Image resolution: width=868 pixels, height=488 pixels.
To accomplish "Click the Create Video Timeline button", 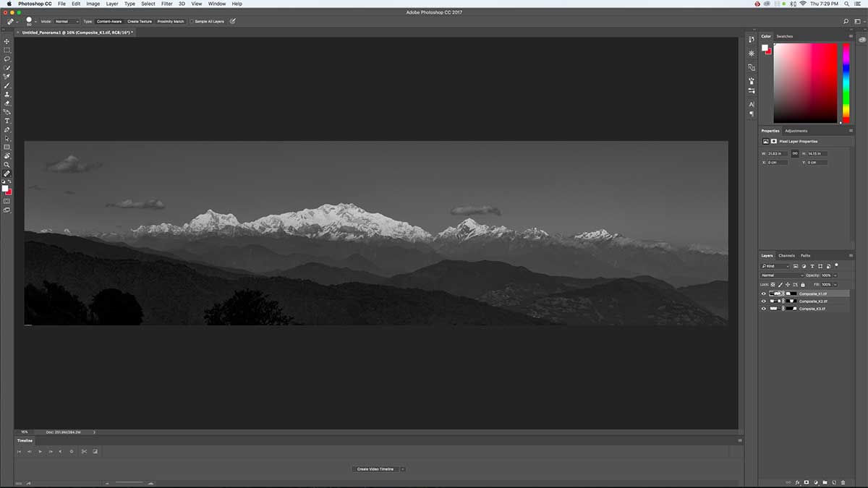I will pyautogui.click(x=376, y=468).
